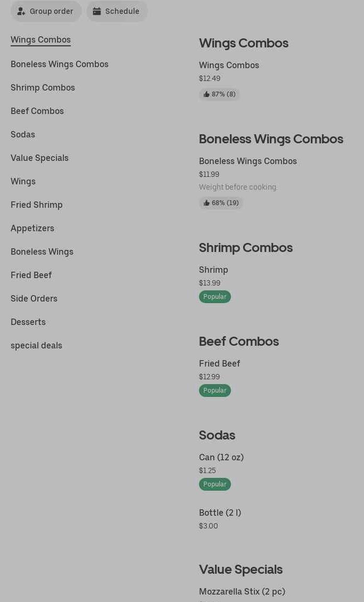Click thumbs-up icon on 68% rating
Screen dimensions: 364x602
click(206, 203)
